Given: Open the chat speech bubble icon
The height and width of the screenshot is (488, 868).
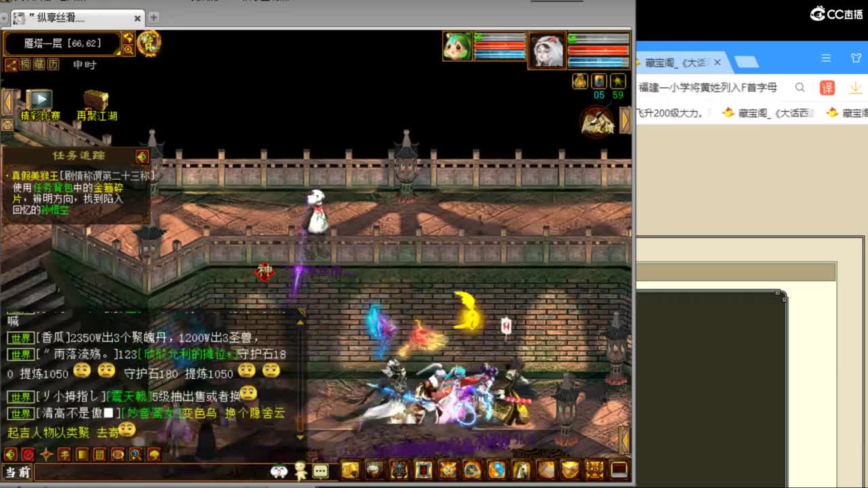Looking at the screenshot, I should point(321,471).
